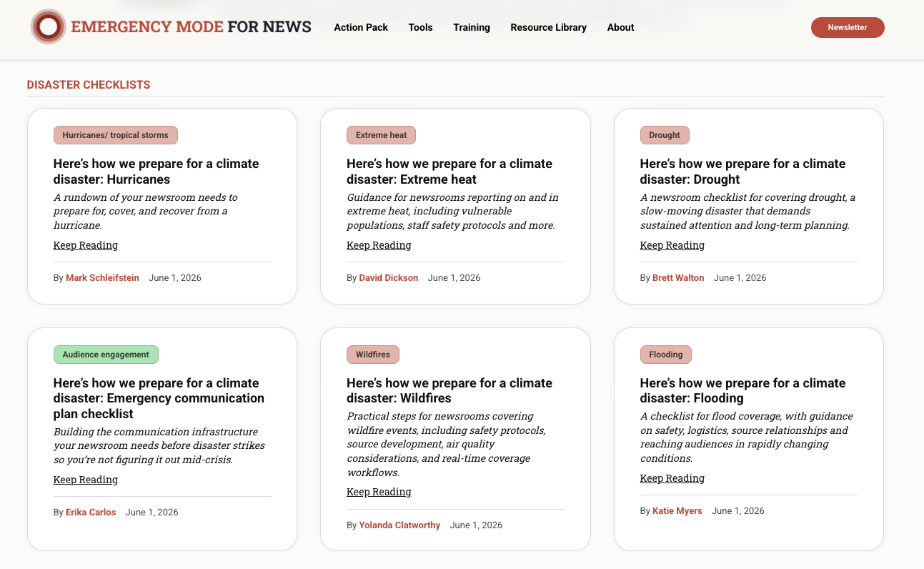This screenshot has width=924, height=569.
Task: Click the Wildfires card description text
Action: point(447,444)
